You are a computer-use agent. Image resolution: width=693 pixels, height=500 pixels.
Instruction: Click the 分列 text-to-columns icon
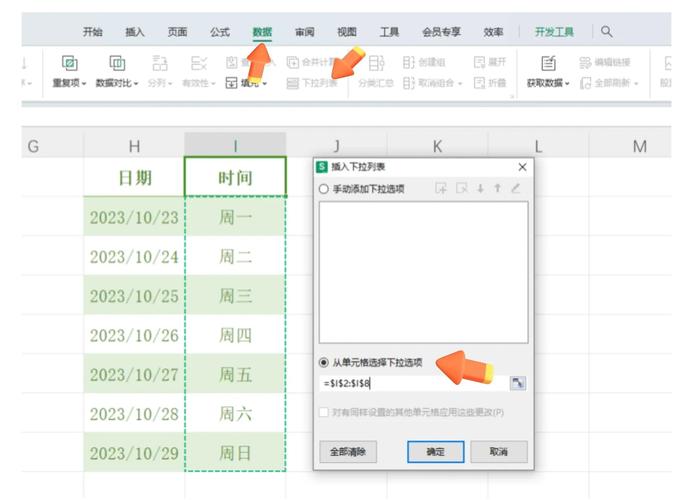(x=160, y=64)
